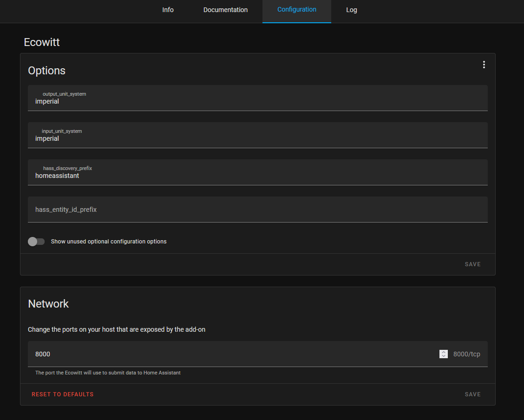Switch to the Info tab
524x420 pixels.
tap(168, 10)
